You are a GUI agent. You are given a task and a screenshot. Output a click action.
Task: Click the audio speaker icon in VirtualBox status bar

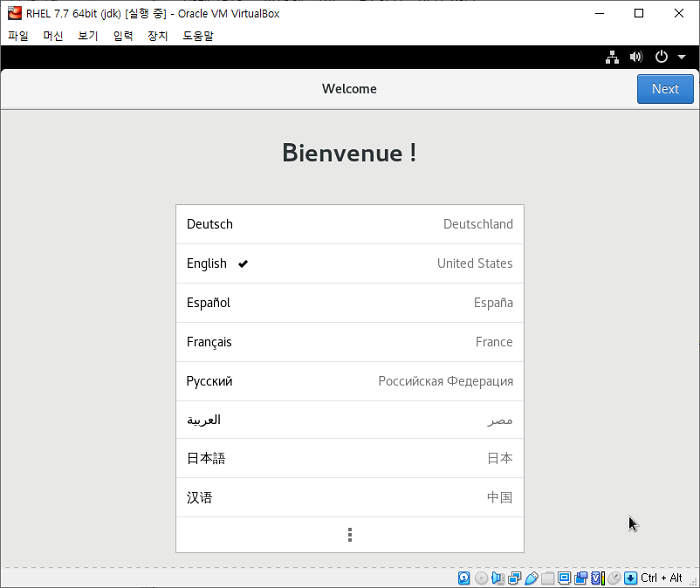point(497,578)
